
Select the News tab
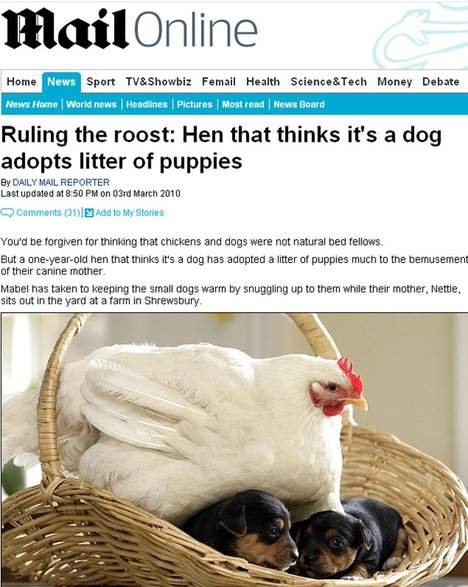[61, 82]
